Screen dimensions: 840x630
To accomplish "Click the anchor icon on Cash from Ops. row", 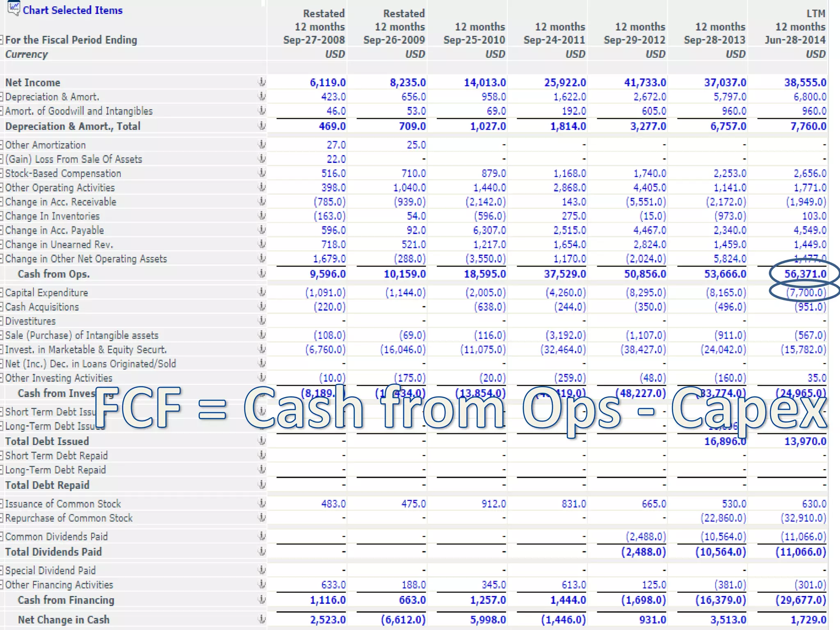I will click(x=261, y=274).
